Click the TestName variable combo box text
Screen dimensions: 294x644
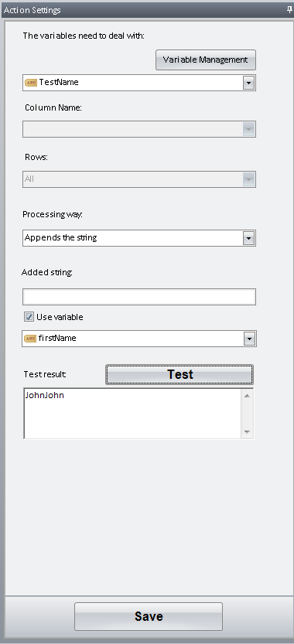pos(59,82)
